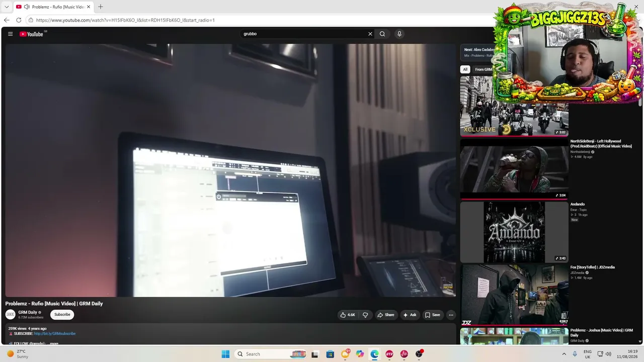Subscribe to GRM Daily
Screen dimensions: 644x362
tap(62, 315)
